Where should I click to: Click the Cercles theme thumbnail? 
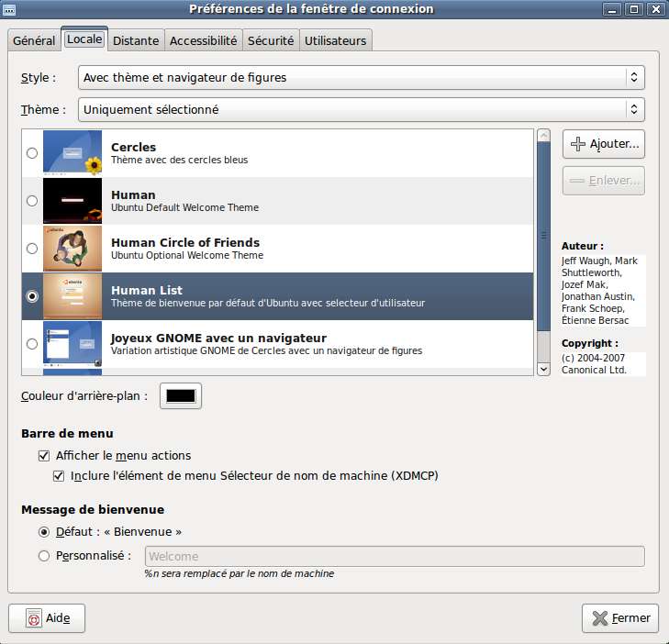[72, 152]
